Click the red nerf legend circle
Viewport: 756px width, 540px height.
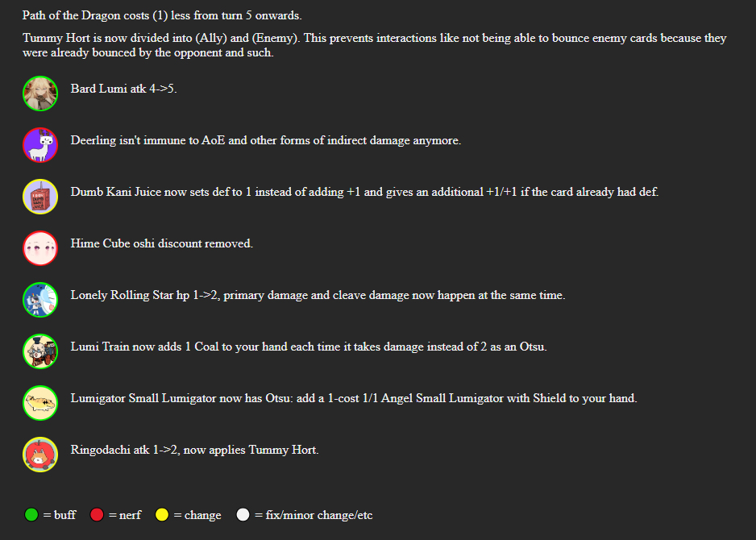click(x=97, y=514)
